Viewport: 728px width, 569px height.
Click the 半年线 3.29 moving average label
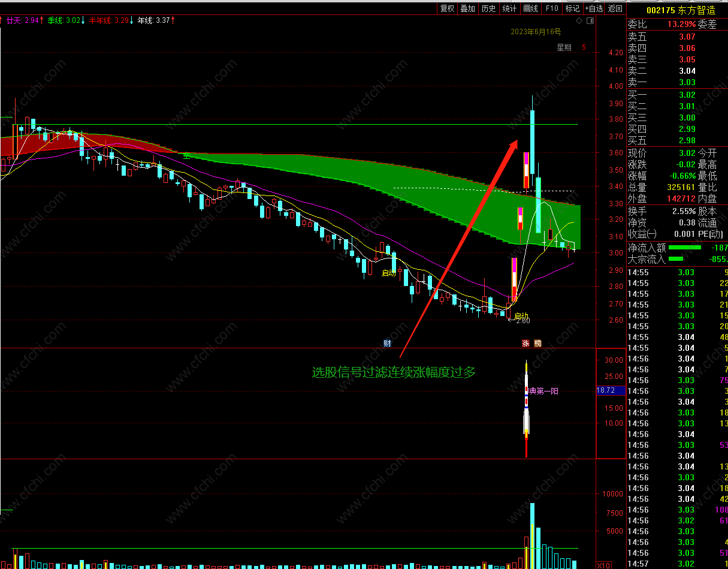pos(110,20)
